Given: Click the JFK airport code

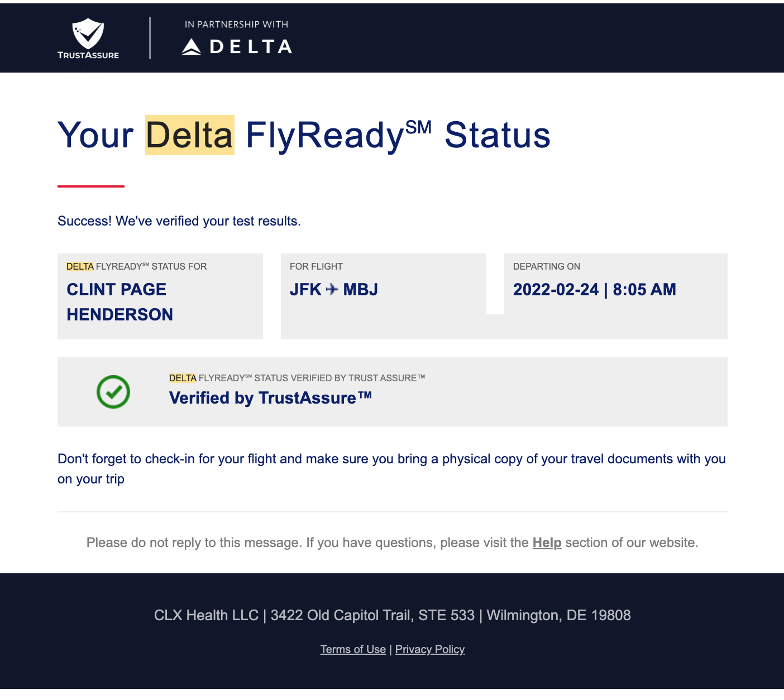Looking at the screenshot, I should [305, 290].
